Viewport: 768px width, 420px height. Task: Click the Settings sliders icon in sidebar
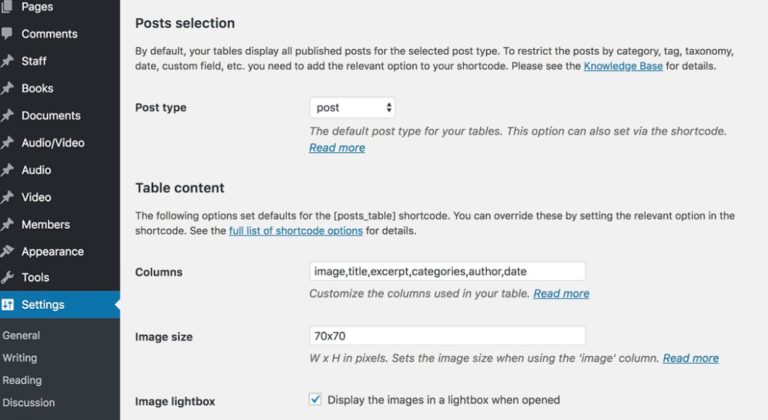pyautogui.click(x=7, y=304)
